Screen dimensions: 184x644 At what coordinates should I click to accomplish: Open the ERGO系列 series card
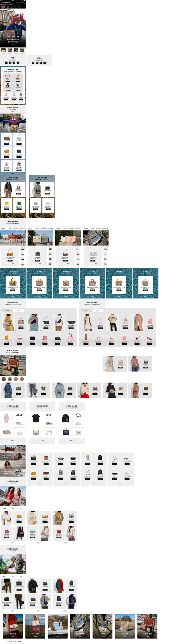tap(125, 626)
